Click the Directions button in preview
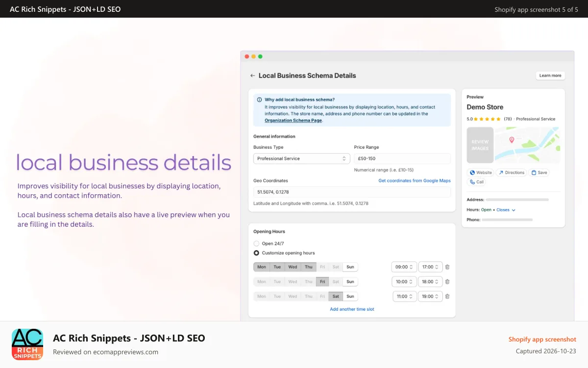This screenshot has height=368, width=588. pyautogui.click(x=512, y=173)
